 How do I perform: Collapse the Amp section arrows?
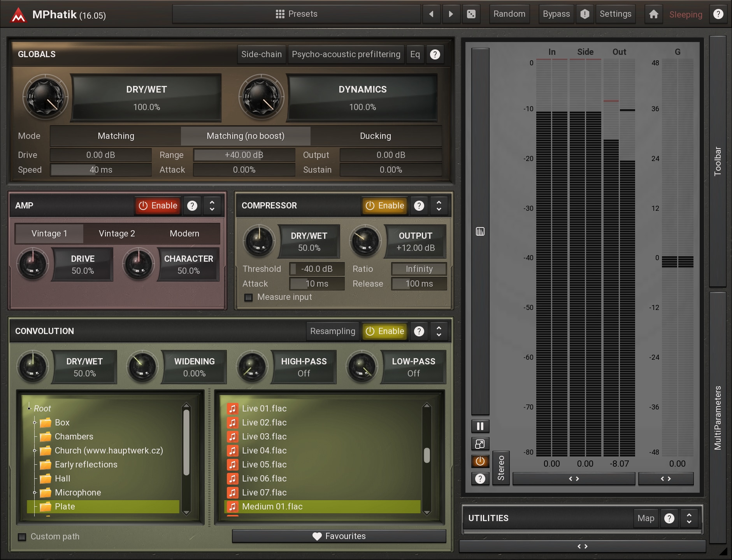(212, 206)
